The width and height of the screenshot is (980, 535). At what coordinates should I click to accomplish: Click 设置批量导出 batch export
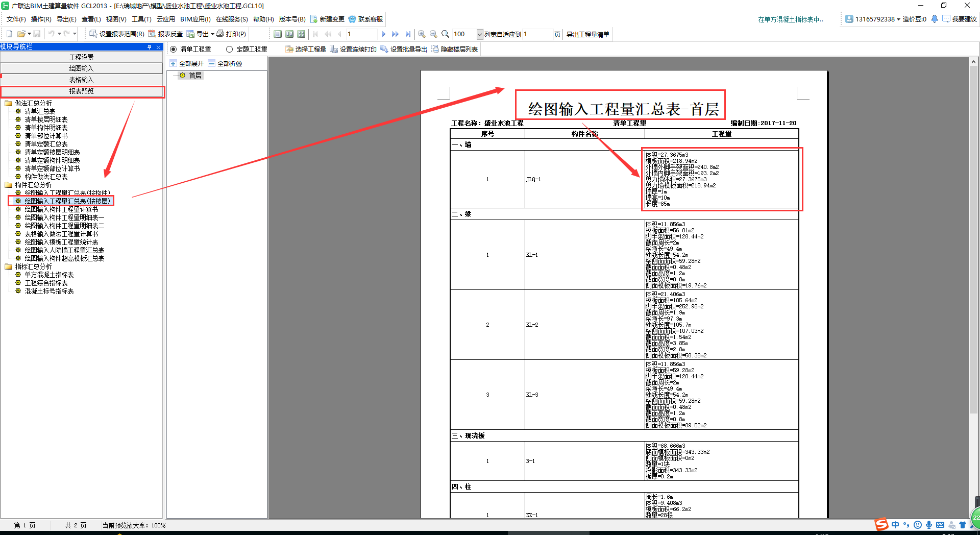point(404,49)
